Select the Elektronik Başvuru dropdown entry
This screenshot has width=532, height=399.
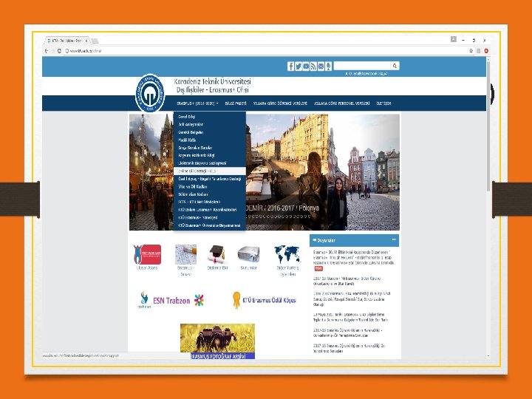point(210,163)
